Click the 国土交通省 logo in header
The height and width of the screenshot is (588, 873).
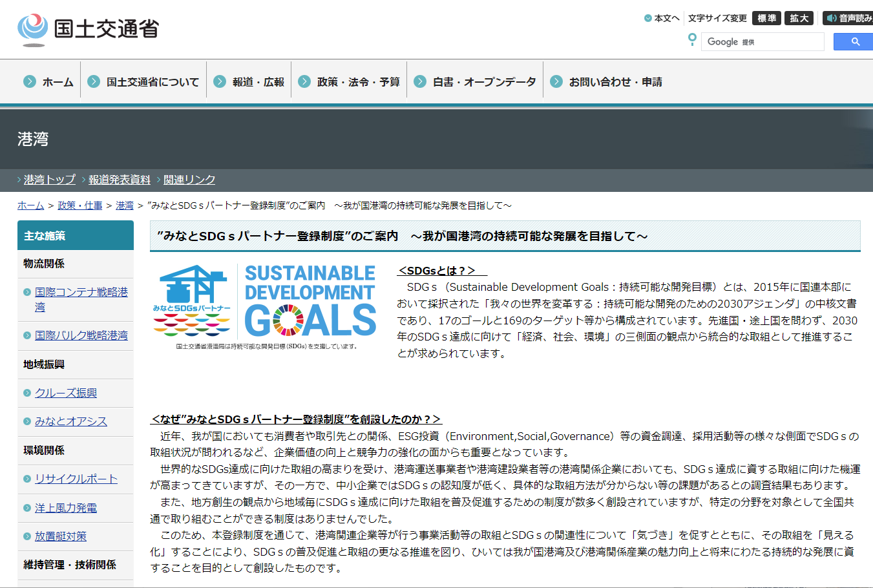[88, 29]
